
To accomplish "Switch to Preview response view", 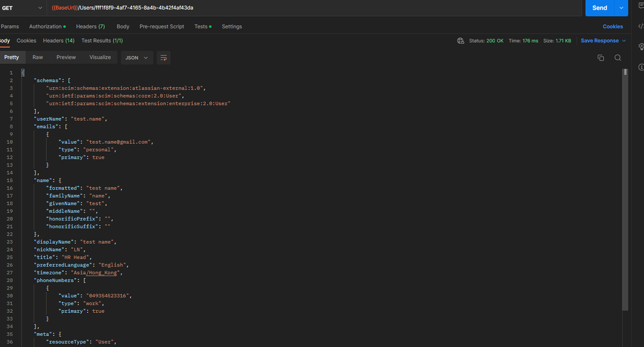I will tap(66, 57).
